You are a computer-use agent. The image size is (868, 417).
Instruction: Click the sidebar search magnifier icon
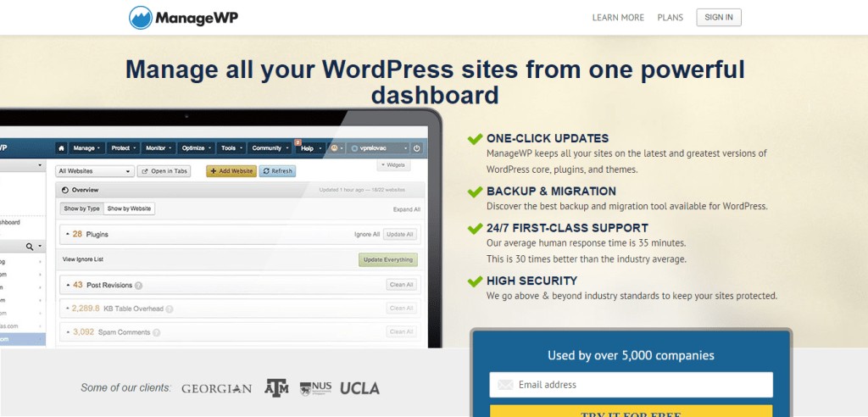tap(30, 247)
